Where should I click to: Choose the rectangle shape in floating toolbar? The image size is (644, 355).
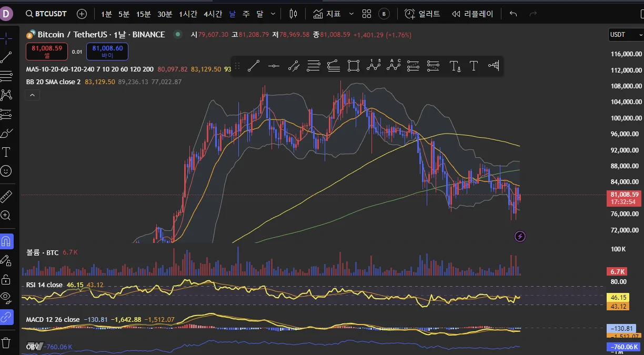[x=353, y=66]
